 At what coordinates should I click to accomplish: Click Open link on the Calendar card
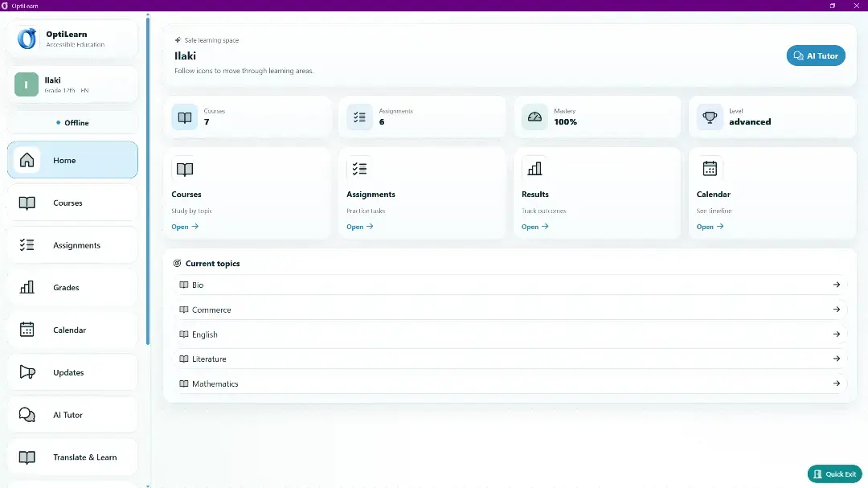(x=710, y=227)
